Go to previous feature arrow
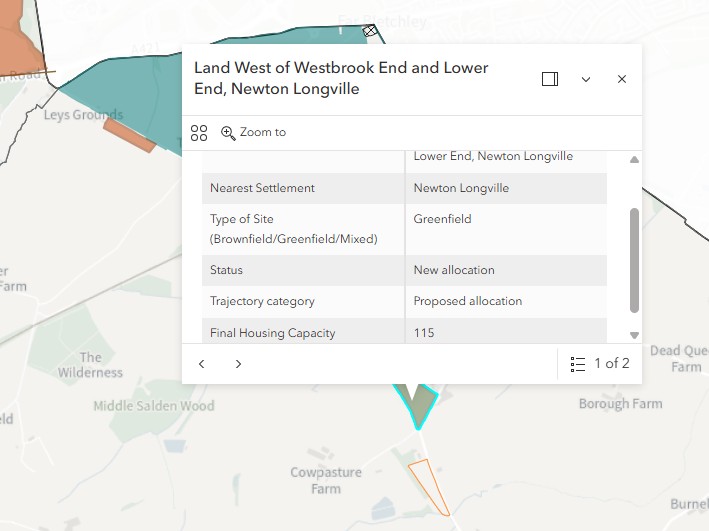The height and width of the screenshot is (531, 709). (202, 364)
